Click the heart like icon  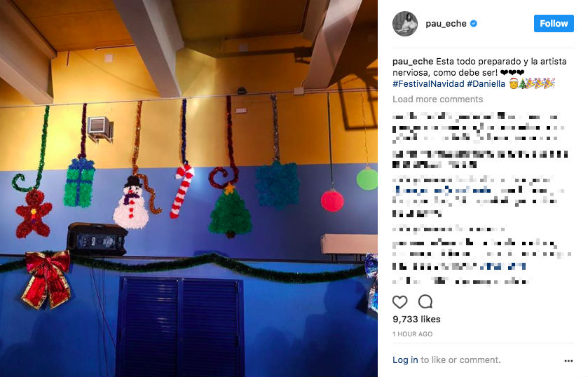tap(399, 301)
